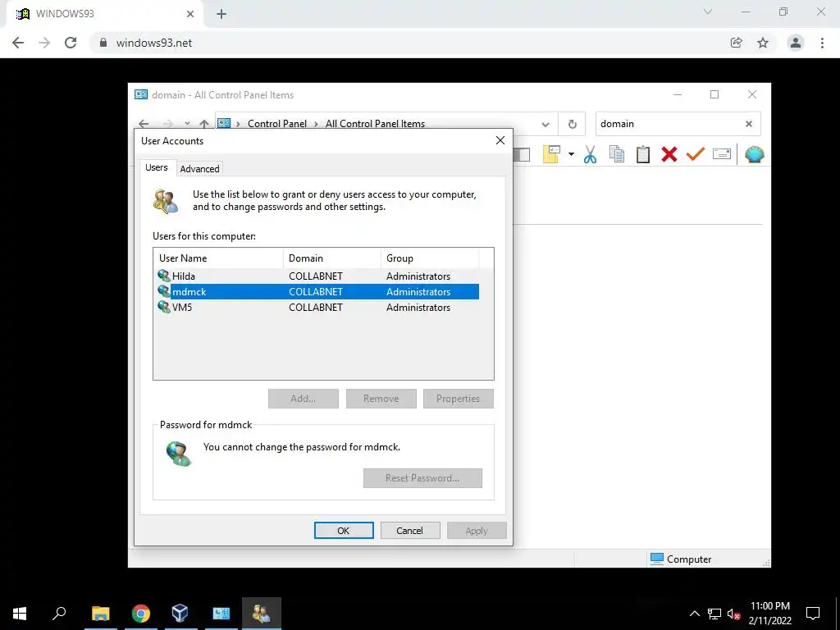Screen dimensions: 840x630
Task: Open File Explorer from taskbar
Action: (x=101, y=614)
